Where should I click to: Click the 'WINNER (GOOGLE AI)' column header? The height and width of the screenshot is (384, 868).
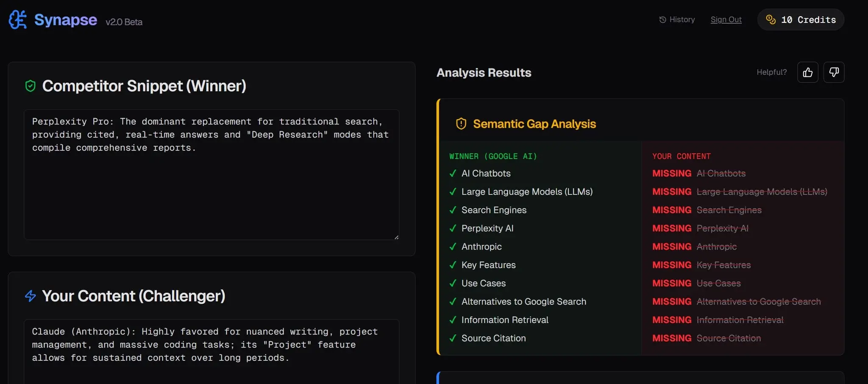pyautogui.click(x=493, y=156)
